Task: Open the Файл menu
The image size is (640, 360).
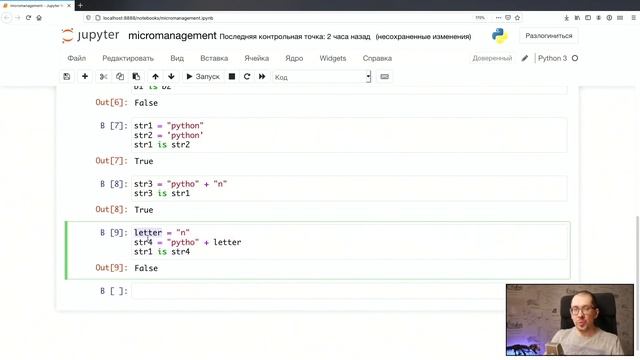Action: [77, 58]
